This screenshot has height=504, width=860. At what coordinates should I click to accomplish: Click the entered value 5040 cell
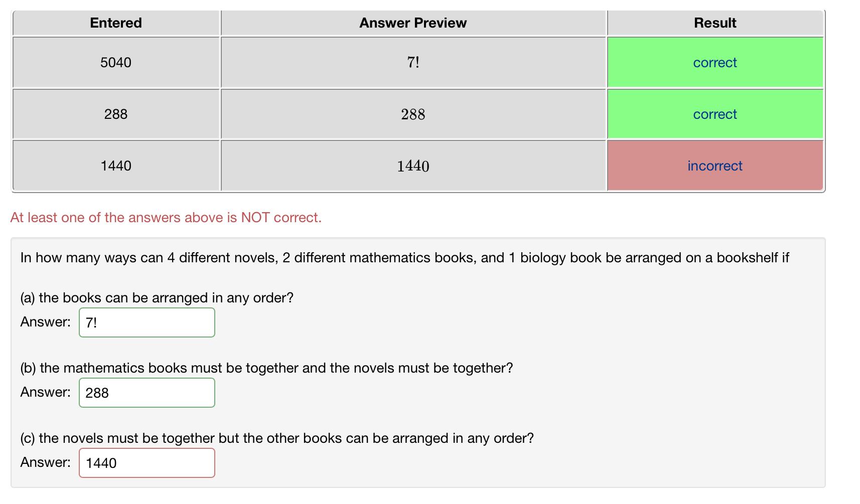(115, 62)
